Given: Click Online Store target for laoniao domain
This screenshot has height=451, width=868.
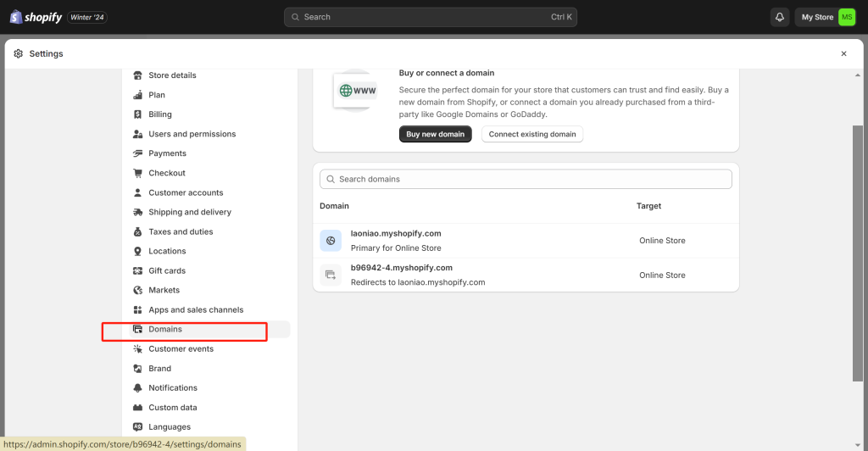Looking at the screenshot, I should click(x=662, y=241).
